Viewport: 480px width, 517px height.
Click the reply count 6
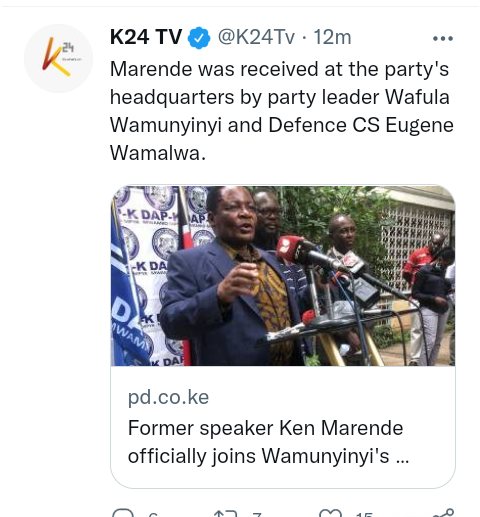(153, 515)
